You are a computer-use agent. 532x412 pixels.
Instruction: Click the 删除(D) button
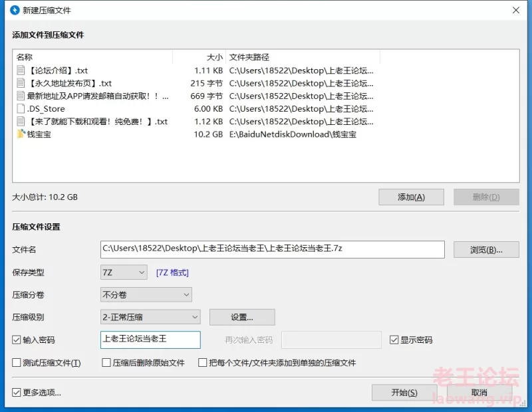[x=486, y=197]
